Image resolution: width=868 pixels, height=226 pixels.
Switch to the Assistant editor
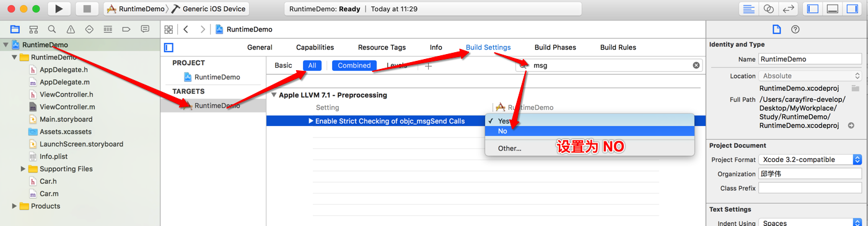(x=768, y=9)
